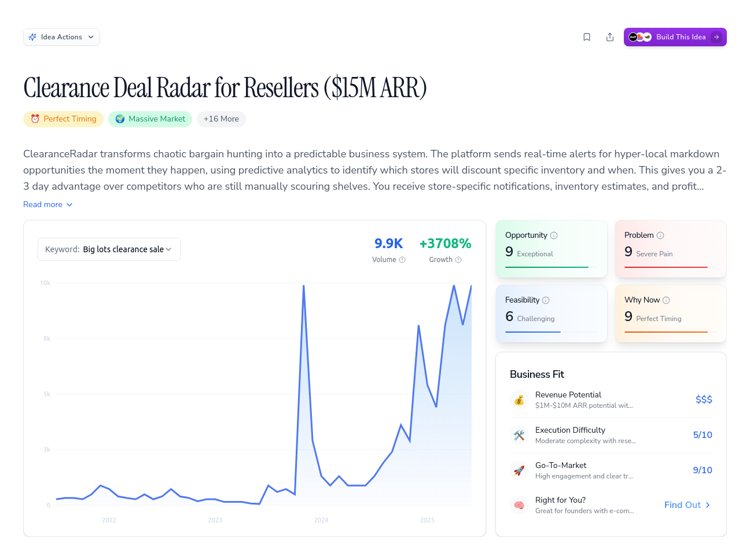The width and height of the screenshot is (750, 560).
Task: Click the 5/10 execution difficulty score
Action: (703, 435)
